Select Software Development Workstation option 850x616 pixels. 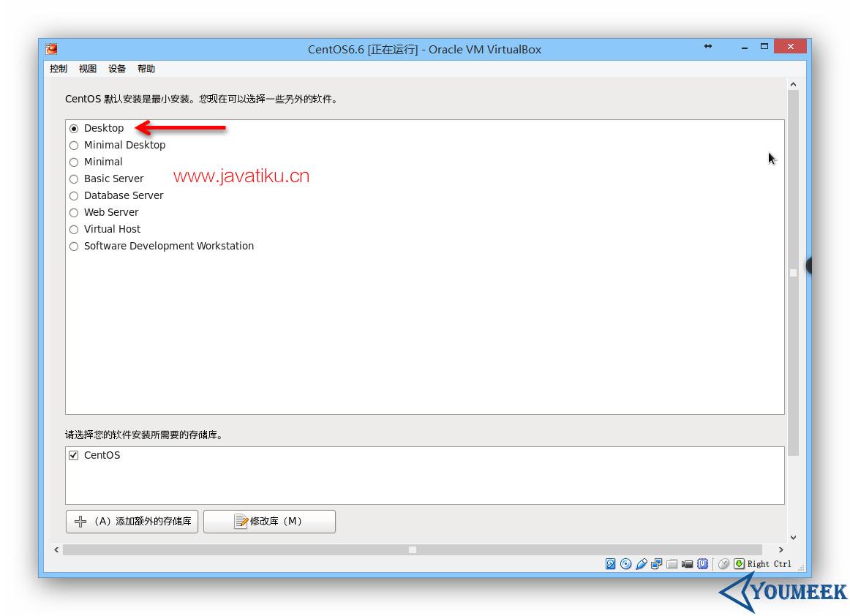[x=74, y=247]
